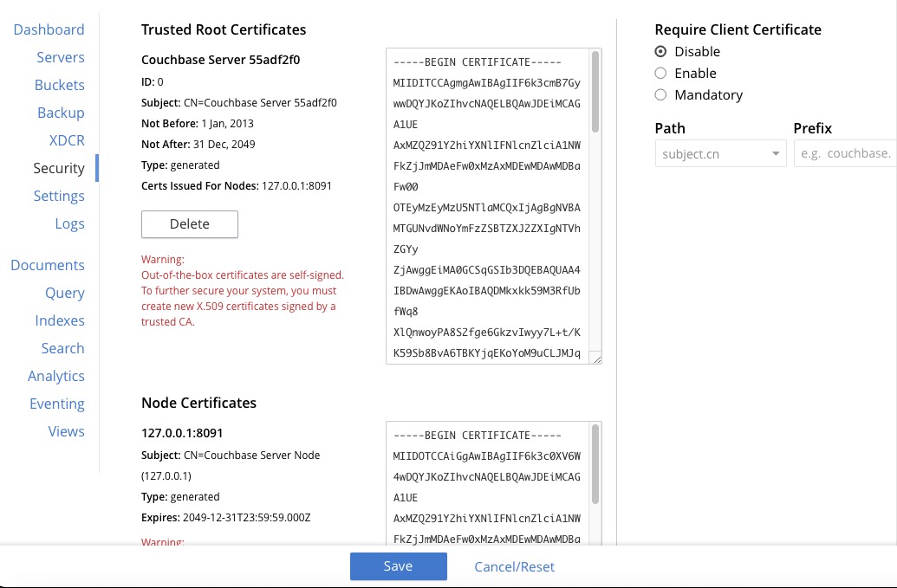Enable client certificate requirement

(660, 73)
